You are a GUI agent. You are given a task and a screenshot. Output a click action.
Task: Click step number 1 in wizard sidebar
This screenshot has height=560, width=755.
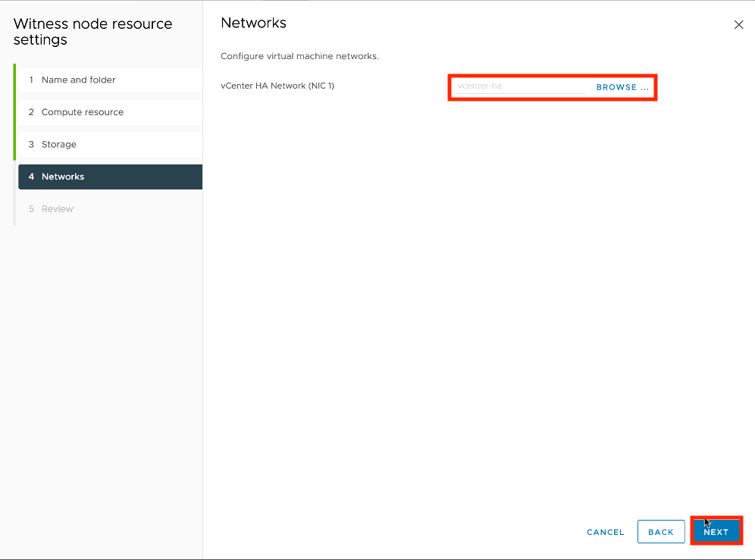coord(31,80)
